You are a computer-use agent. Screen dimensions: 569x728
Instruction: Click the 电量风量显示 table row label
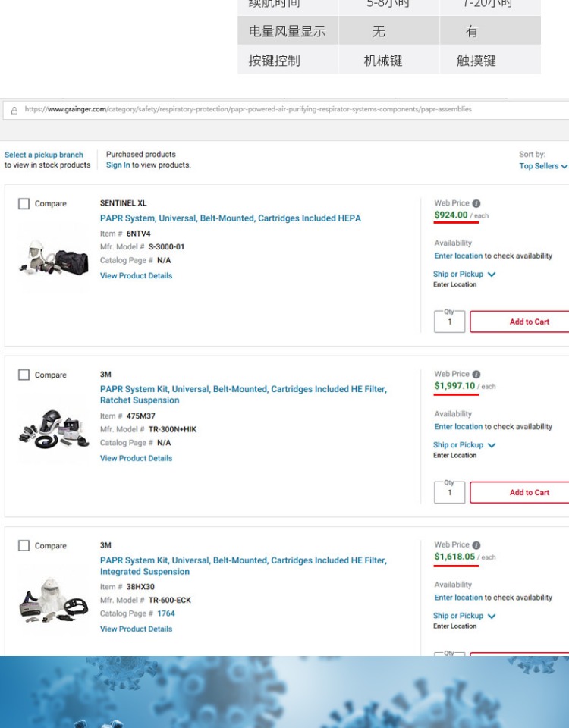287,31
